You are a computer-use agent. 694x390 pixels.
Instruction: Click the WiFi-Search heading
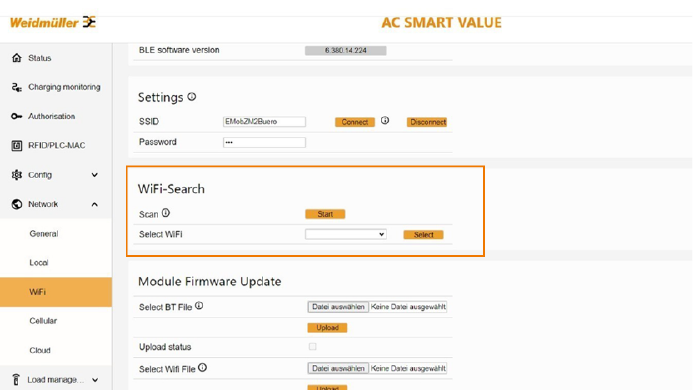click(171, 189)
